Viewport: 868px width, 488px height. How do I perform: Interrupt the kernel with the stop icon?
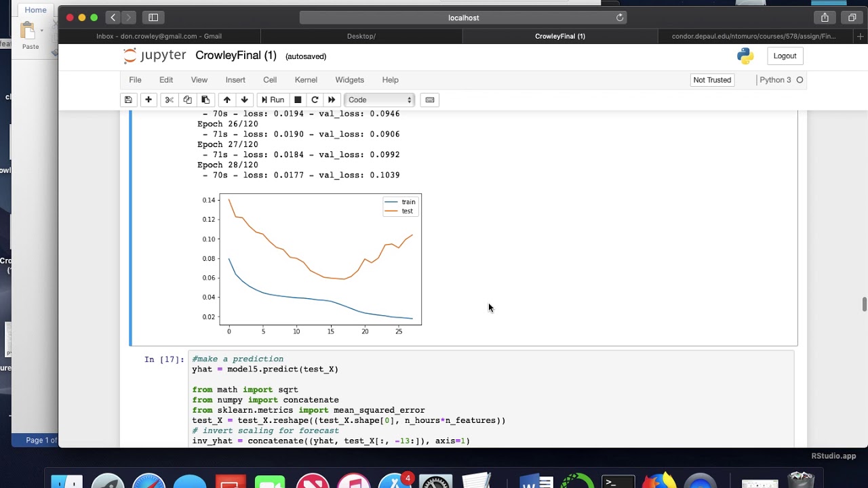coord(298,100)
